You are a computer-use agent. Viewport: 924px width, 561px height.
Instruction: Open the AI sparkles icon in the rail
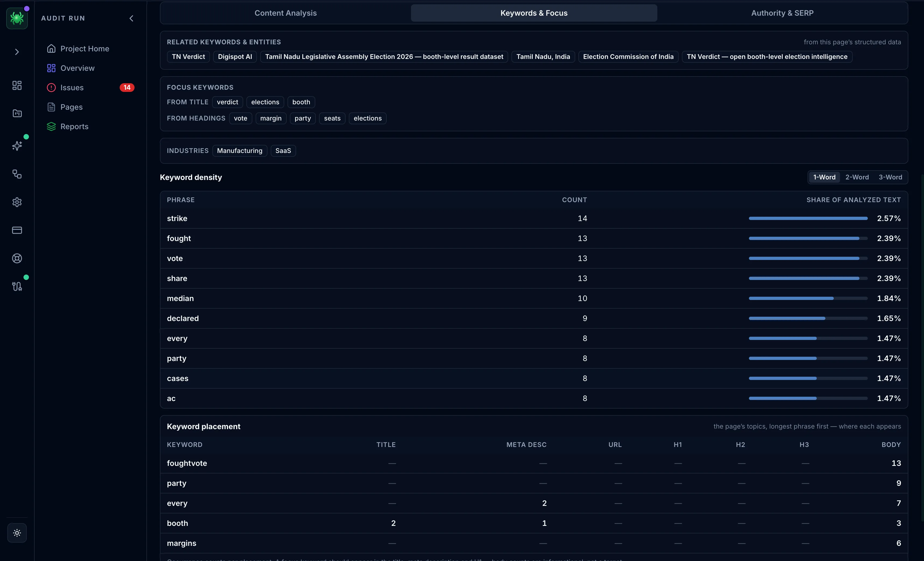coord(17,146)
